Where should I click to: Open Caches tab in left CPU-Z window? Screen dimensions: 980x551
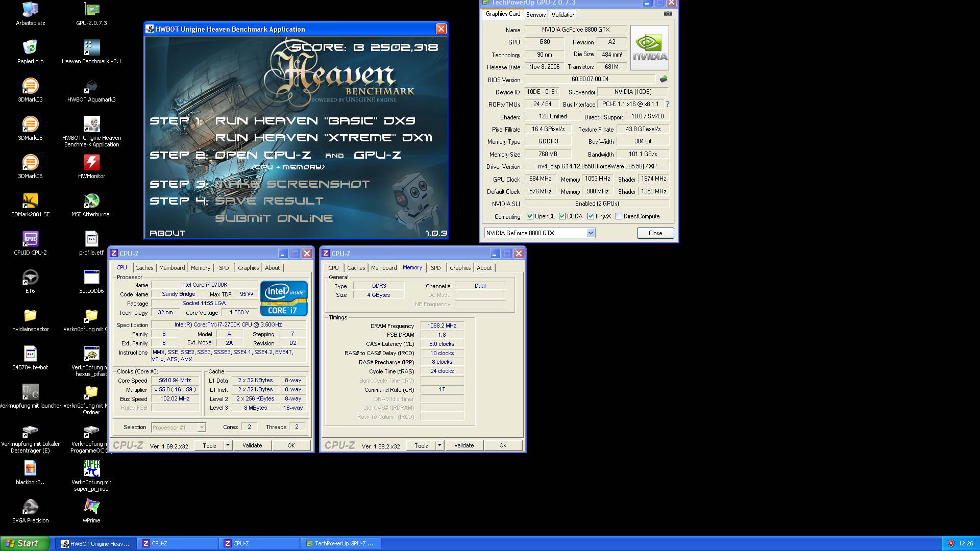144,268
